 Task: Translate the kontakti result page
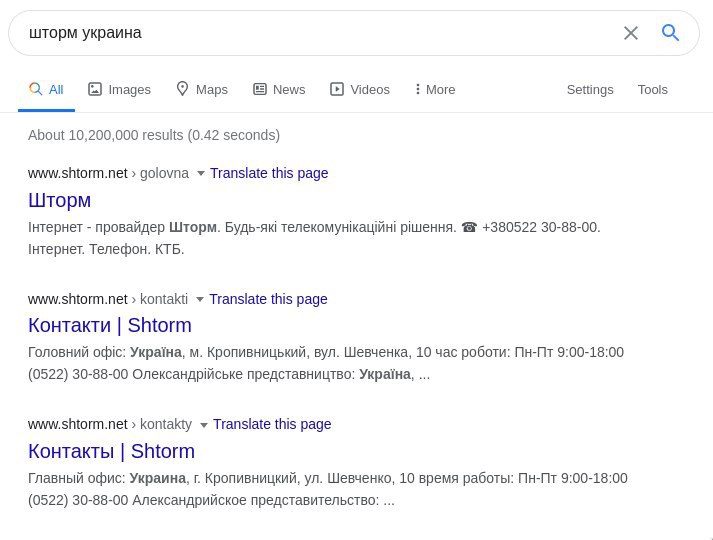268,299
